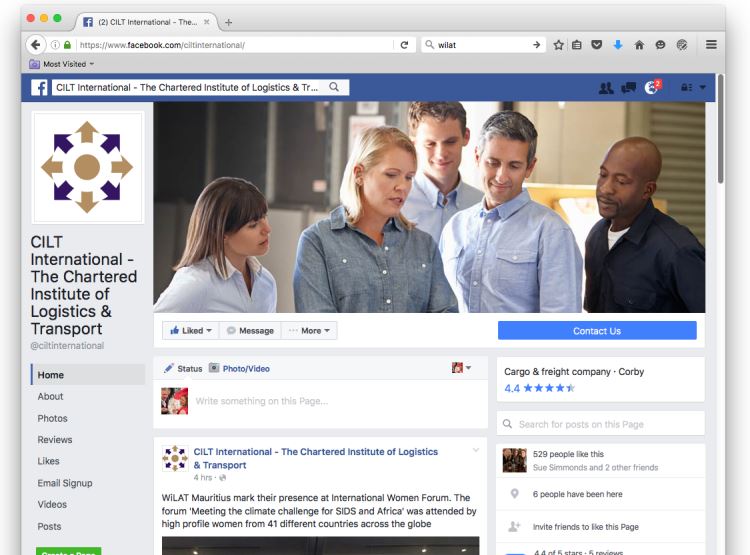
Task: Click the Pocket save icon
Action: (x=596, y=45)
